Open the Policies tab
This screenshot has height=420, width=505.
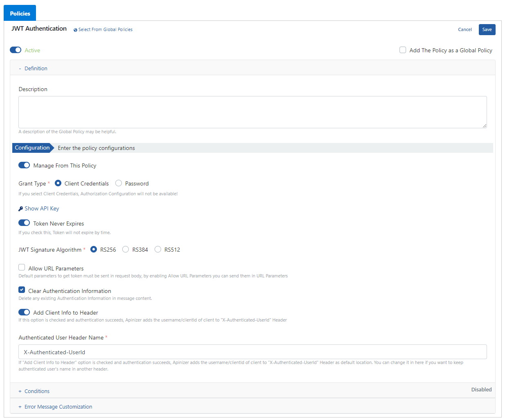click(x=20, y=13)
